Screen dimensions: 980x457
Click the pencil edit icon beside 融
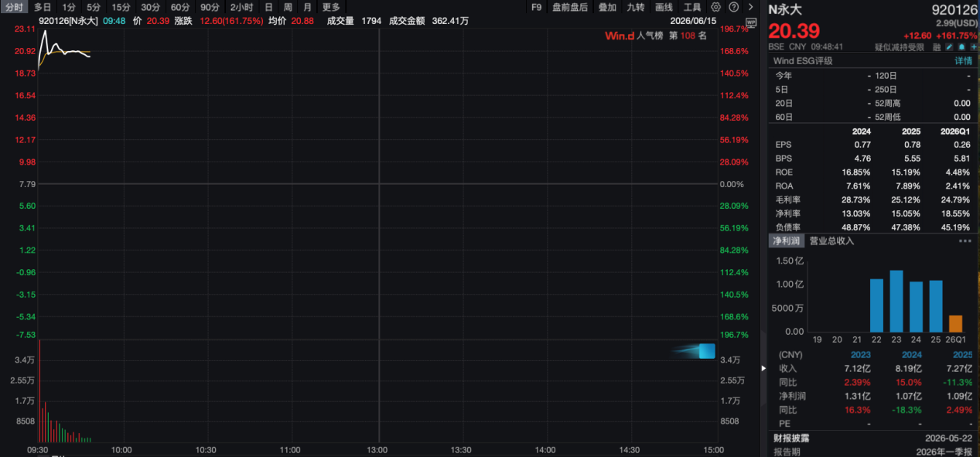pos(948,47)
